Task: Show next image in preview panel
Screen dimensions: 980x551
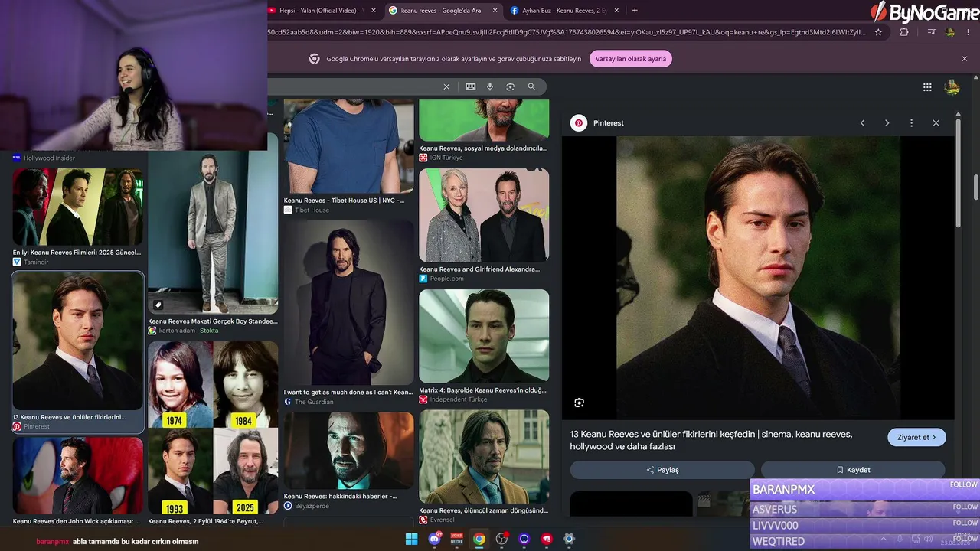Action: [887, 123]
